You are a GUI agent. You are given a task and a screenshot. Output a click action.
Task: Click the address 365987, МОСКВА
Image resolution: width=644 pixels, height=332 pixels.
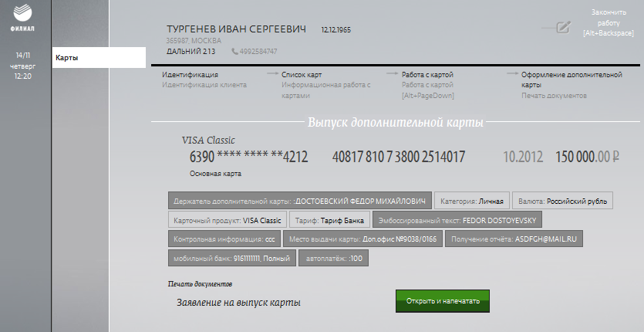click(x=194, y=41)
